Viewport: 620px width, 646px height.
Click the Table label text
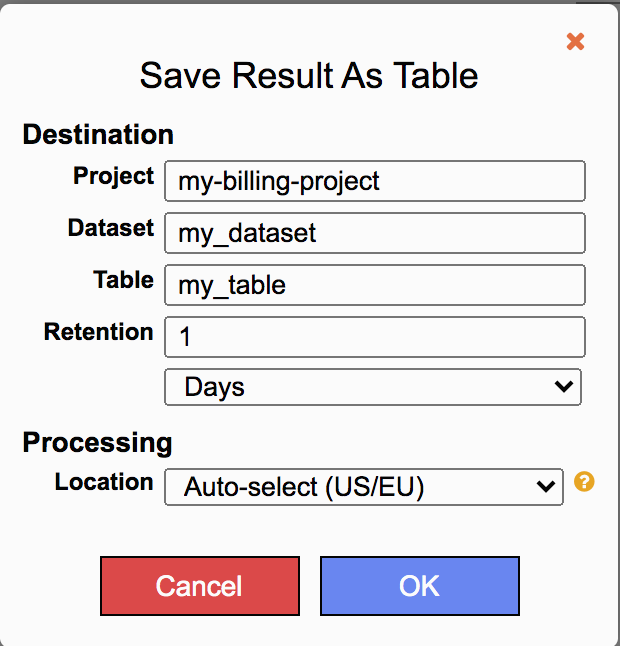click(x=123, y=280)
